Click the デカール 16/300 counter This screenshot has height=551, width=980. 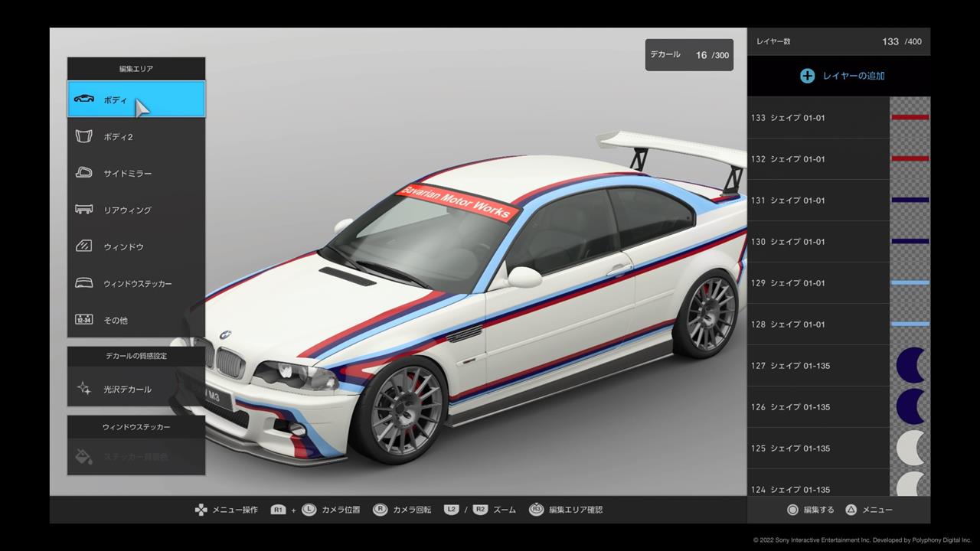tap(689, 55)
